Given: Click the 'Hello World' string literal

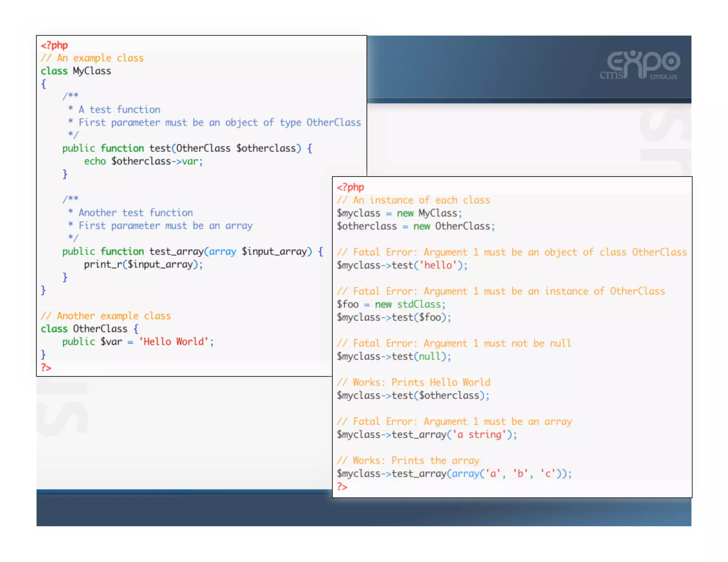Looking at the screenshot, I should 174,342.
